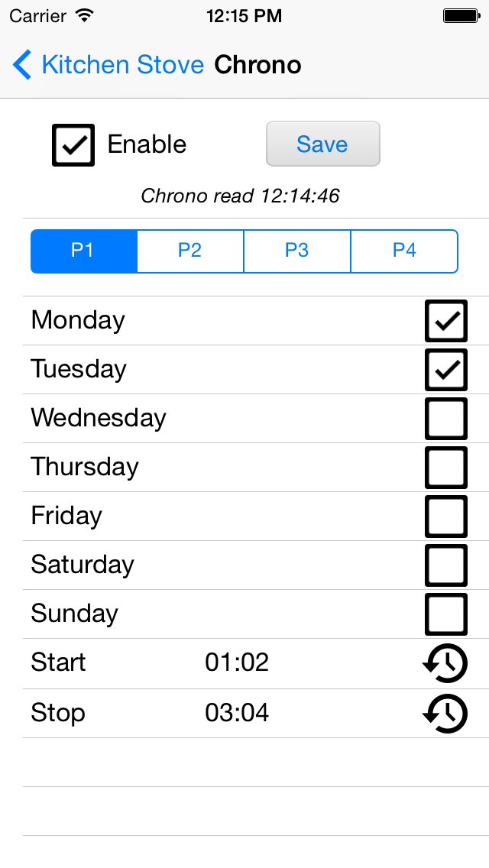Tap the Wi-Fi signal icon in status bar
This screenshot has height=868, width=489.
click(85, 15)
